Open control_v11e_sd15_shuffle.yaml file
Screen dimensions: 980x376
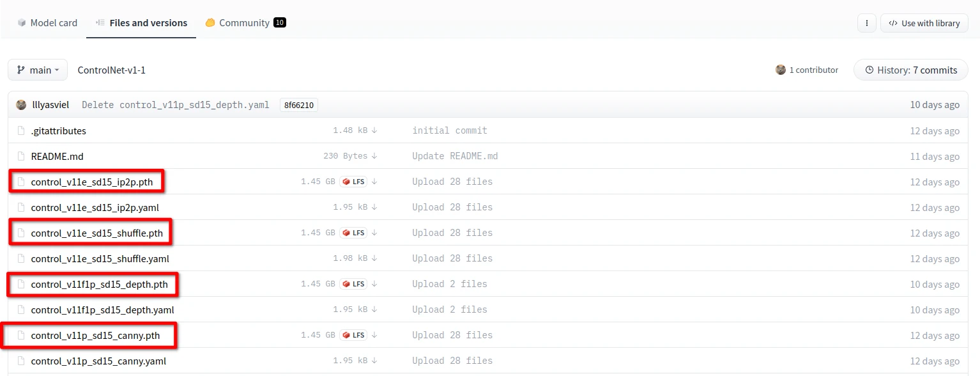click(x=100, y=258)
